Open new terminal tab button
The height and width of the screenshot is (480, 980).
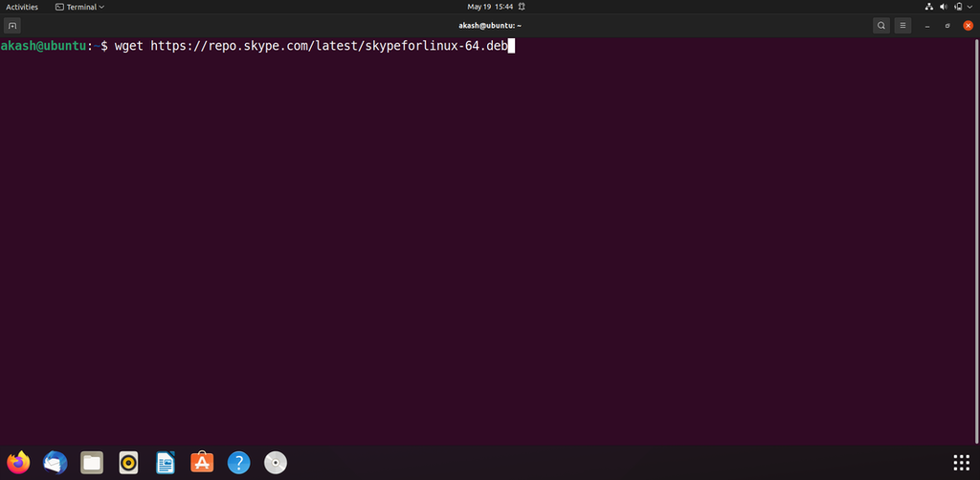click(x=12, y=26)
